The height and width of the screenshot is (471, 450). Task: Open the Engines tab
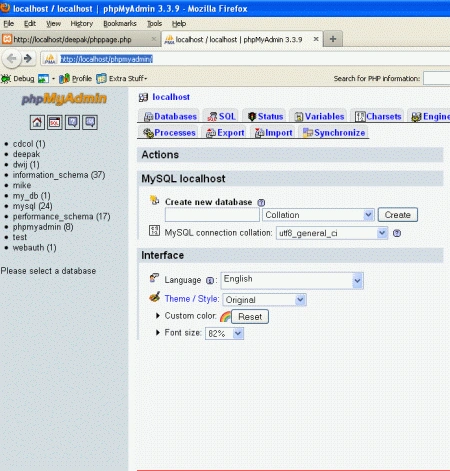pyautogui.click(x=430, y=116)
